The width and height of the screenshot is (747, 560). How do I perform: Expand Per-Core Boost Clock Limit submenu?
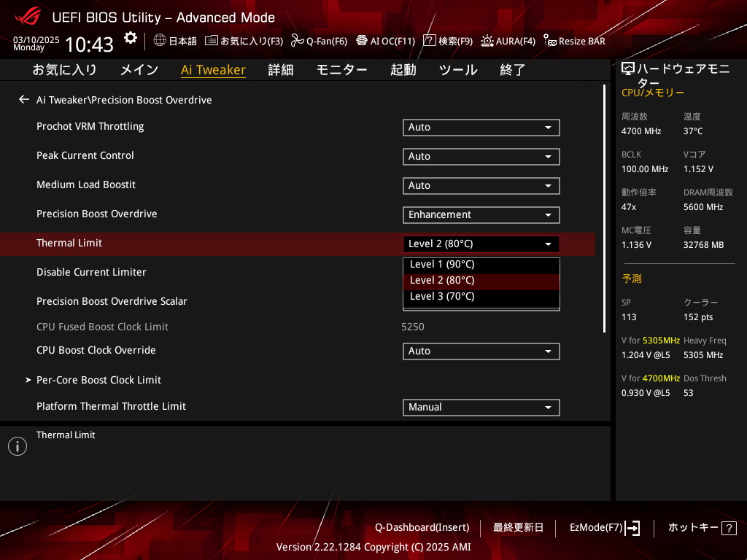click(98, 380)
